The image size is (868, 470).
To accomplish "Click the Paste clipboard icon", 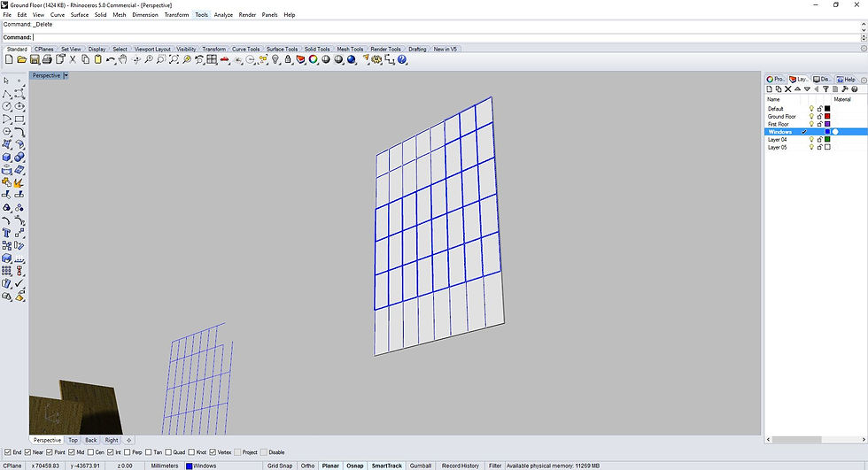I will [98, 59].
